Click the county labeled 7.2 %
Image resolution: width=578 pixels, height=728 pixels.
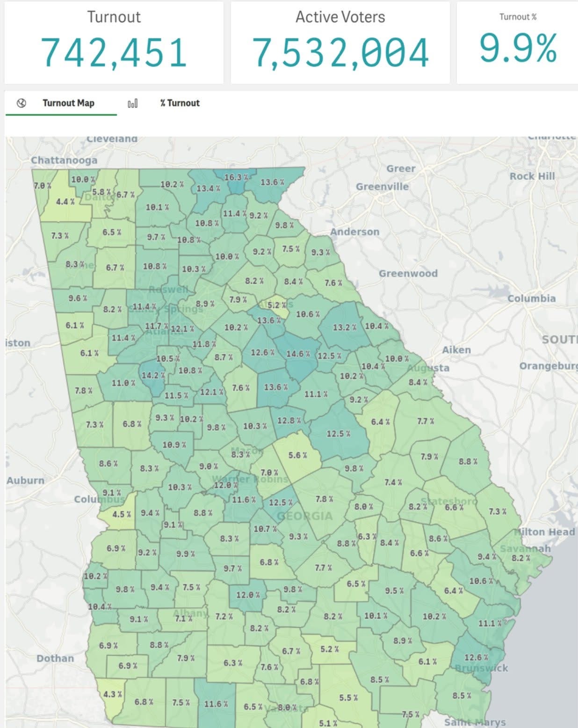click(x=224, y=616)
